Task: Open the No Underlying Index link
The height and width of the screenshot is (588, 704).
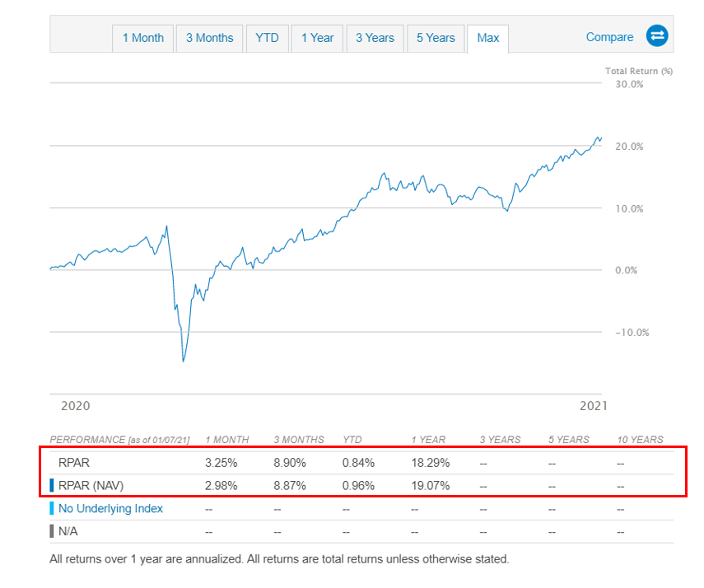Action: point(110,508)
